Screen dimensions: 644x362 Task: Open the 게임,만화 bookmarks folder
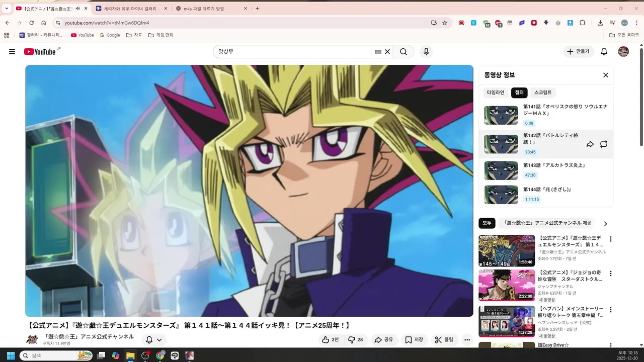click(x=161, y=35)
